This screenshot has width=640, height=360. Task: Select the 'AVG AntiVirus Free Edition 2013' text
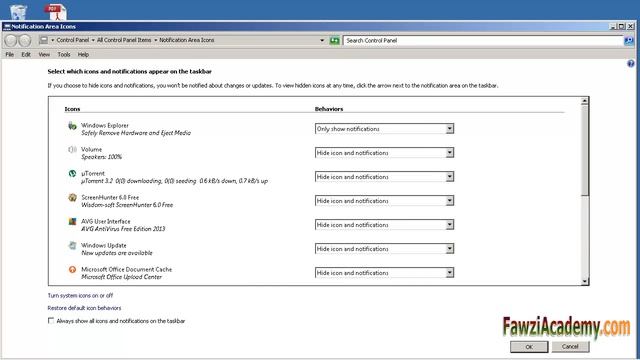tap(123, 229)
